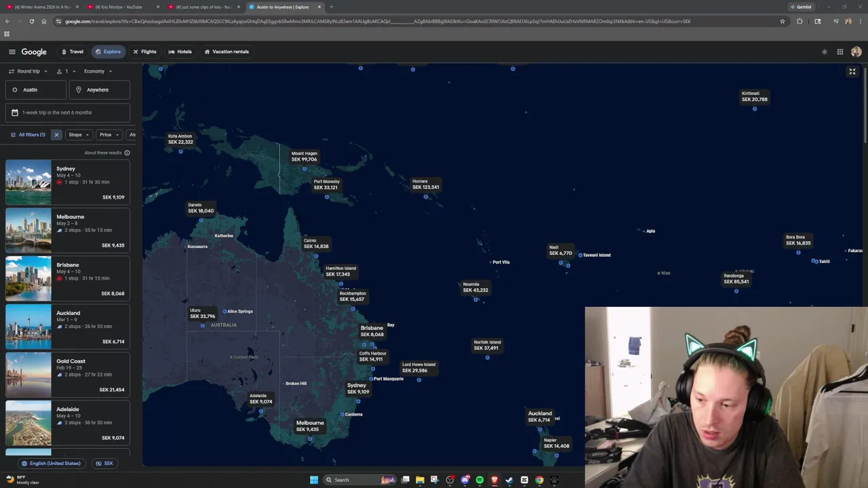Click Kiritimati SEK 20,788 map marker
The image size is (868, 488).
pos(755,97)
